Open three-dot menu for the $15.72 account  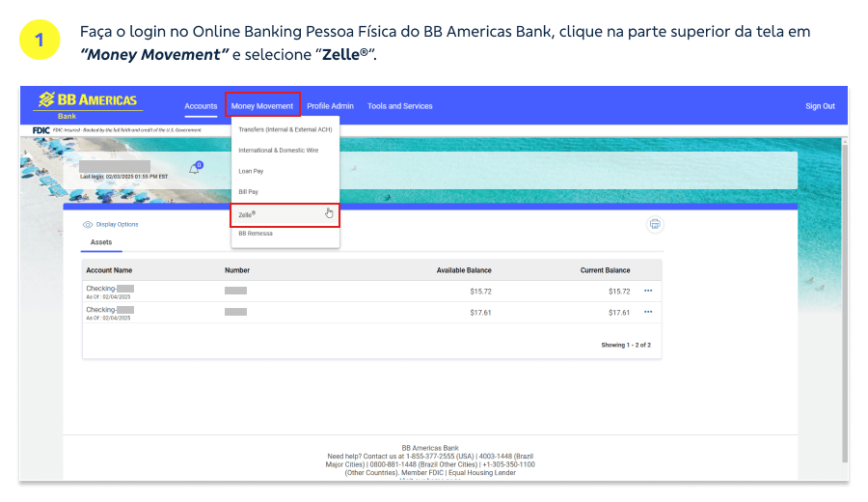(648, 291)
